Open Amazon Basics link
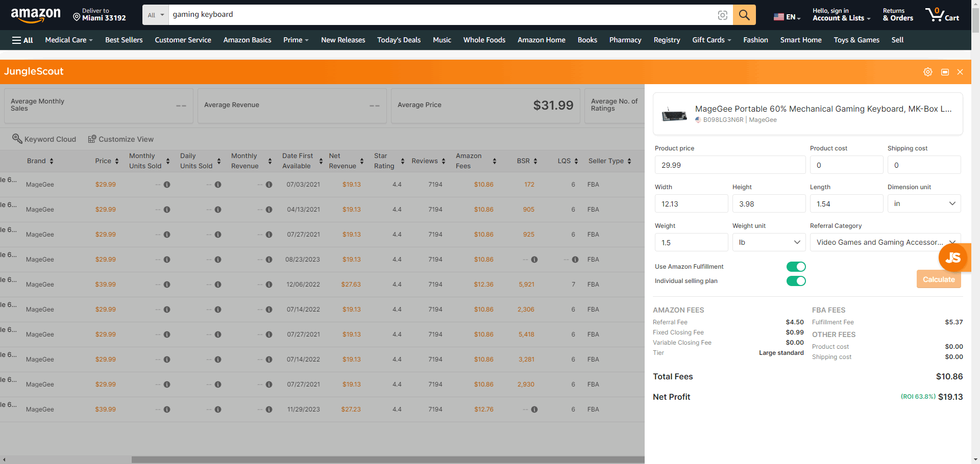This screenshot has width=980, height=464. [x=247, y=40]
